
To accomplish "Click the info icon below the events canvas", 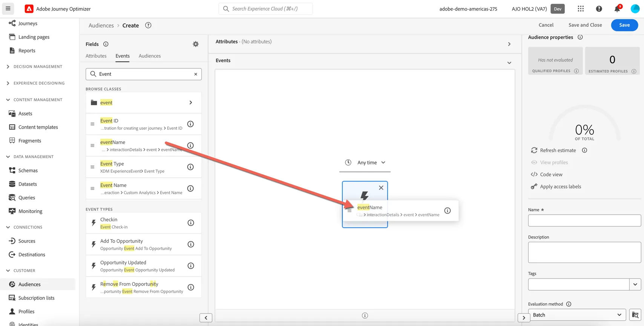I will tap(365, 315).
